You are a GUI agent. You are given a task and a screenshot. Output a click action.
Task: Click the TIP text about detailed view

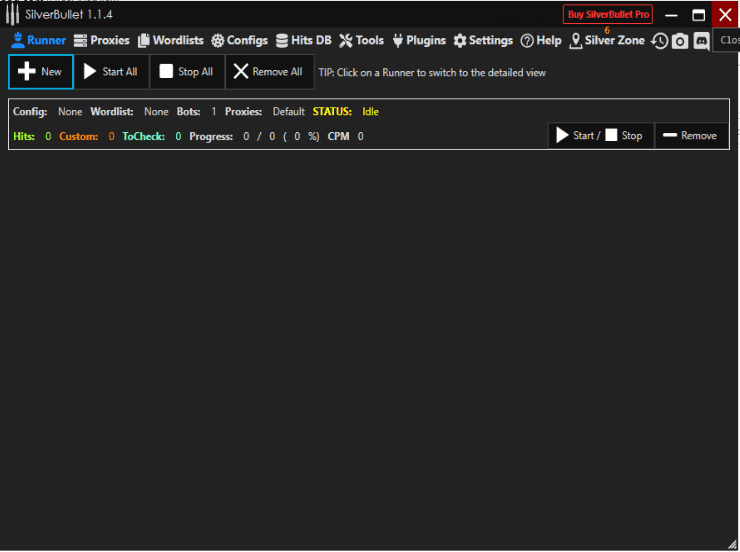[432, 73]
